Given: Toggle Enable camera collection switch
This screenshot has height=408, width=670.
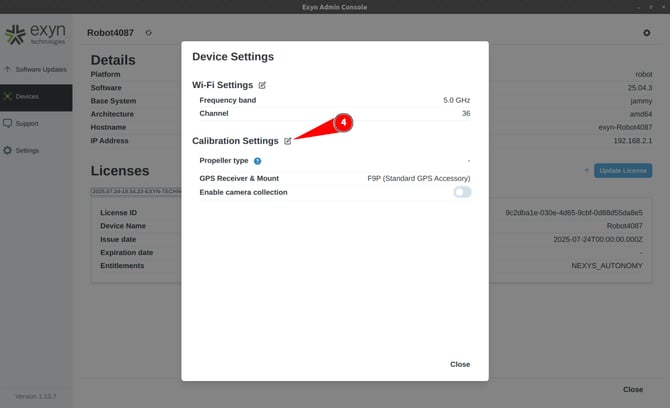Looking at the screenshot, I should coord(462,192).
